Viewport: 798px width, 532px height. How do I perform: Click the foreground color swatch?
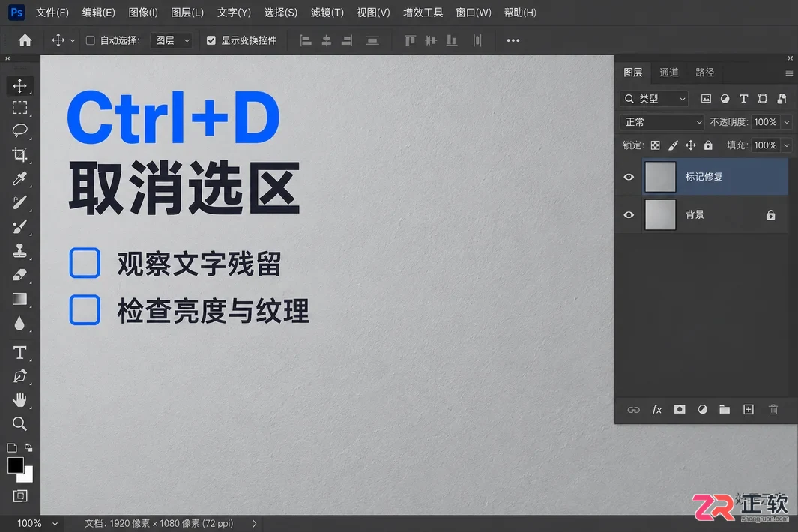(x=15, y=465)
